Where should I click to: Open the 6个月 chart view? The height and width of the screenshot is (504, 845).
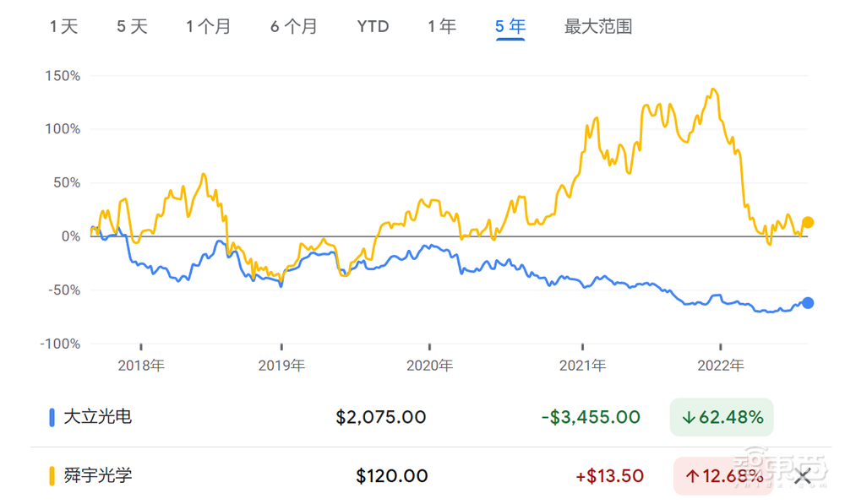point(293,26)
